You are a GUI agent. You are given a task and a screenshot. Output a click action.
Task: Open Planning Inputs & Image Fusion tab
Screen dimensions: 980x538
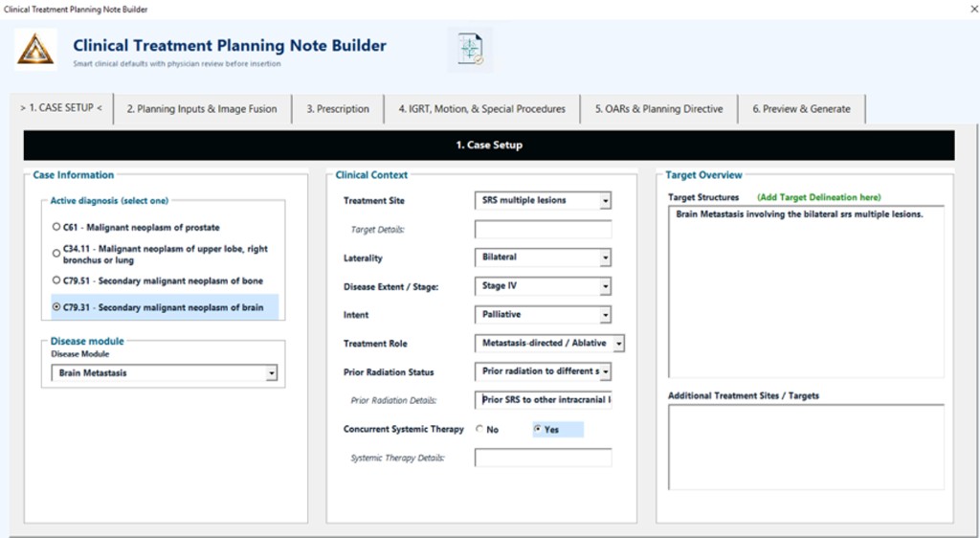pyautogui.click(x=202, y=109)
